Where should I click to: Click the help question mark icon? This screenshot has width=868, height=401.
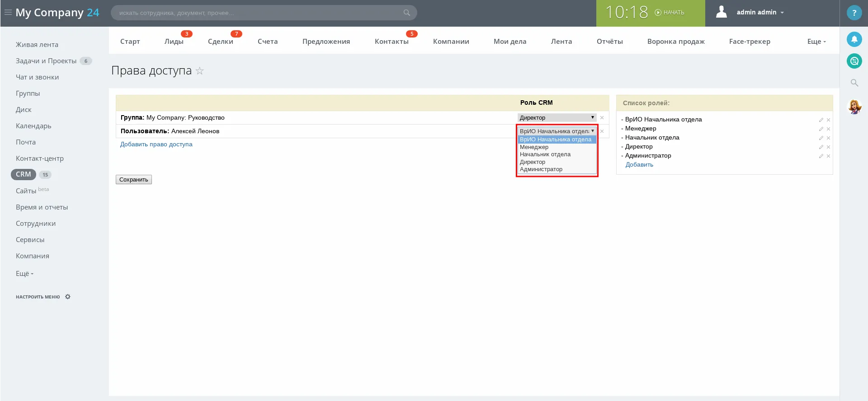point(854,13)
